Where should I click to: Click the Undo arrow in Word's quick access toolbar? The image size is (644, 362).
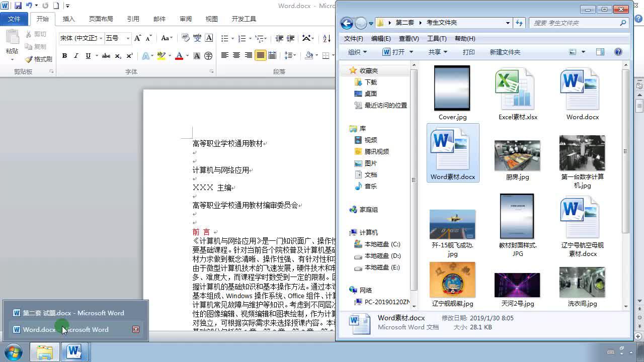coord(29,6)
